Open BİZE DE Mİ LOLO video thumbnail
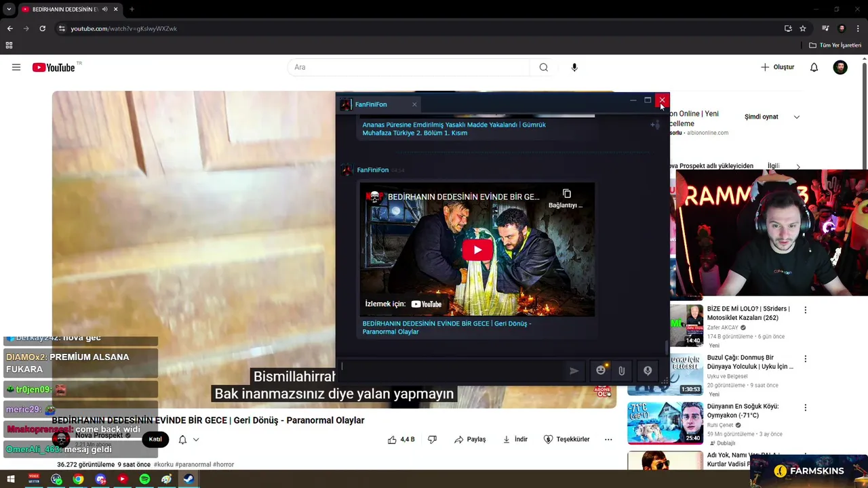 686,325
